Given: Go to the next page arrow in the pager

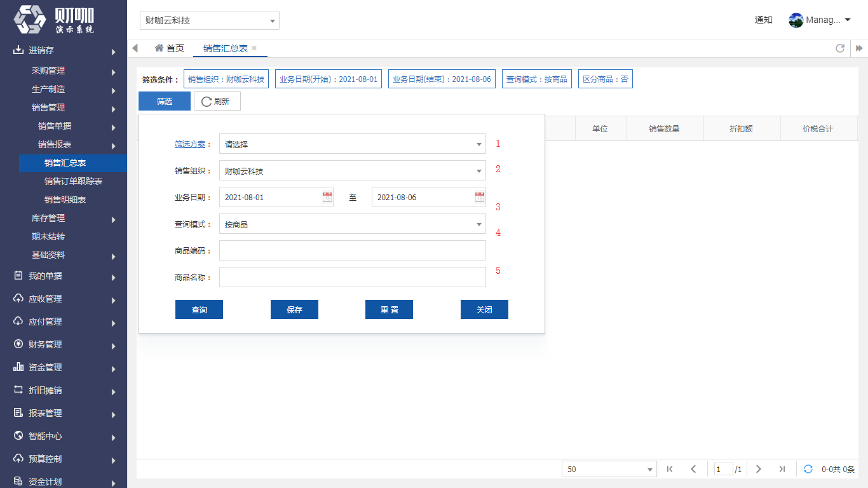Looking at the screenshot, I should [x=758, y=469].
